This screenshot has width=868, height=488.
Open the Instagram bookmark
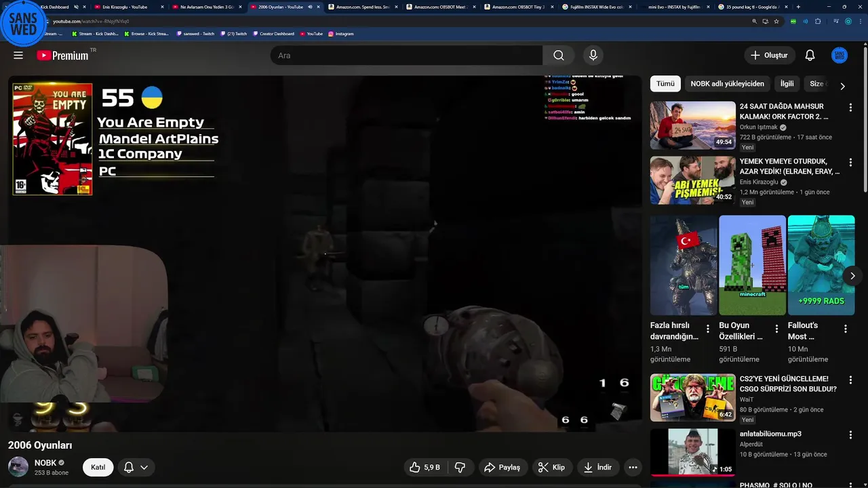340,33
